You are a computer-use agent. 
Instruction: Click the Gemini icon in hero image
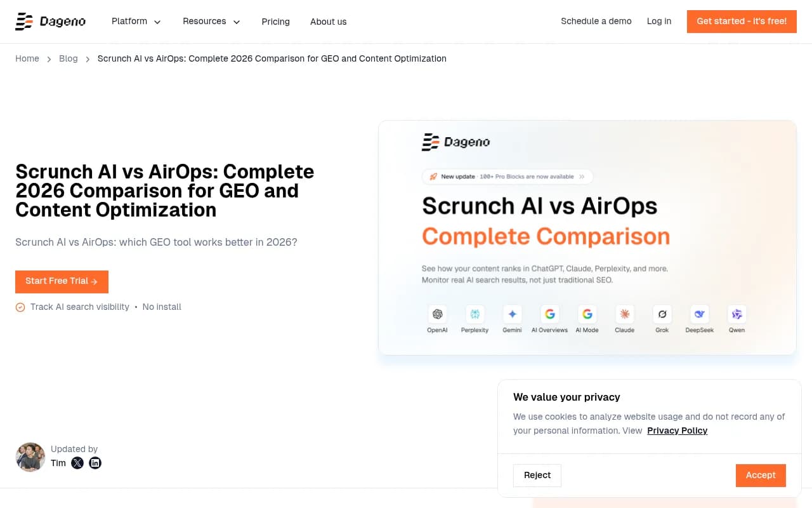point(512,314)
